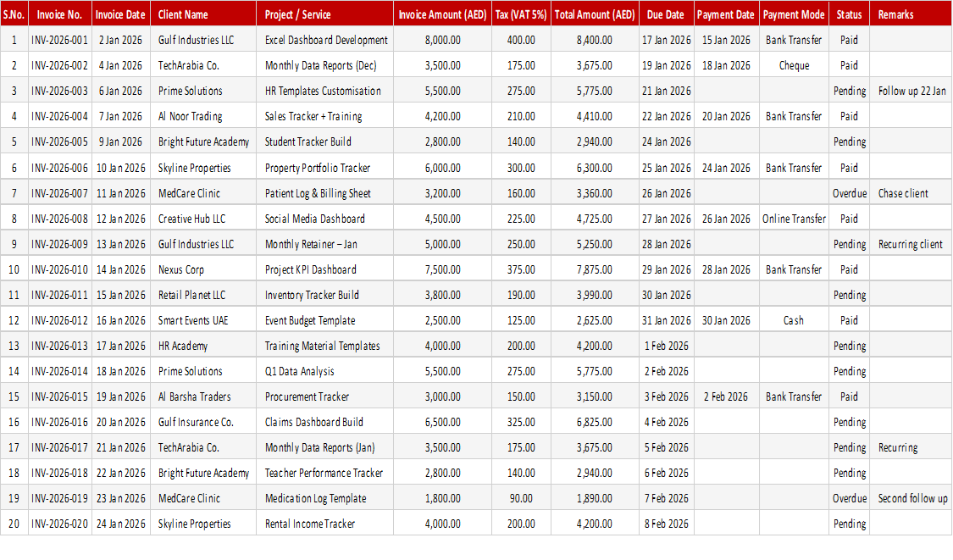Image resolution: width=953 pixels, height=560 pixels.
Task: Select project cell 'Procurement Tracker'
Action: point(324,396)
